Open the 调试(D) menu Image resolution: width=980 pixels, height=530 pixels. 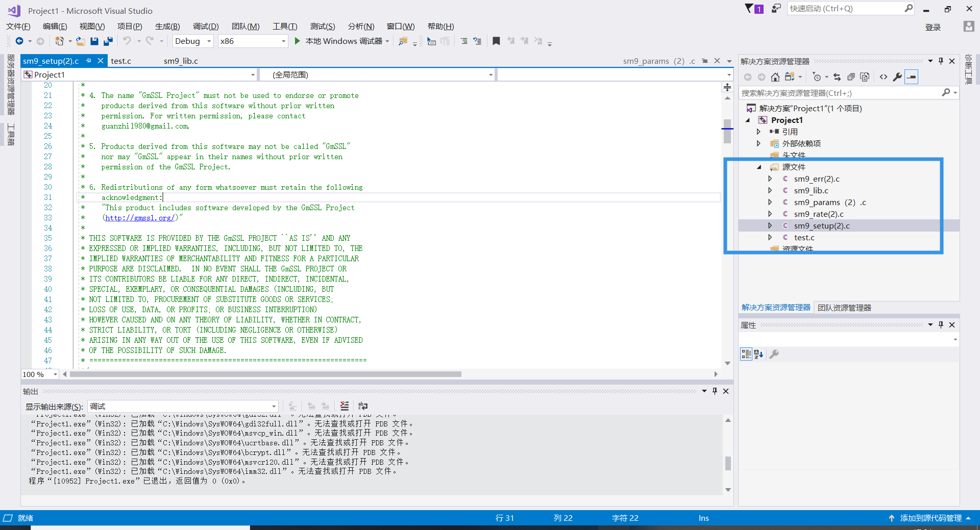(x=205, y=27)
